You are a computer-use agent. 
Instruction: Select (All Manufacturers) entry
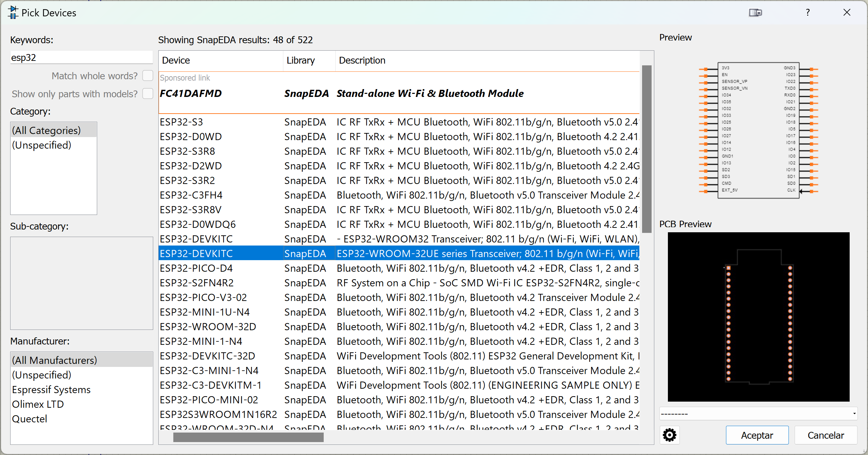(82, 360)
